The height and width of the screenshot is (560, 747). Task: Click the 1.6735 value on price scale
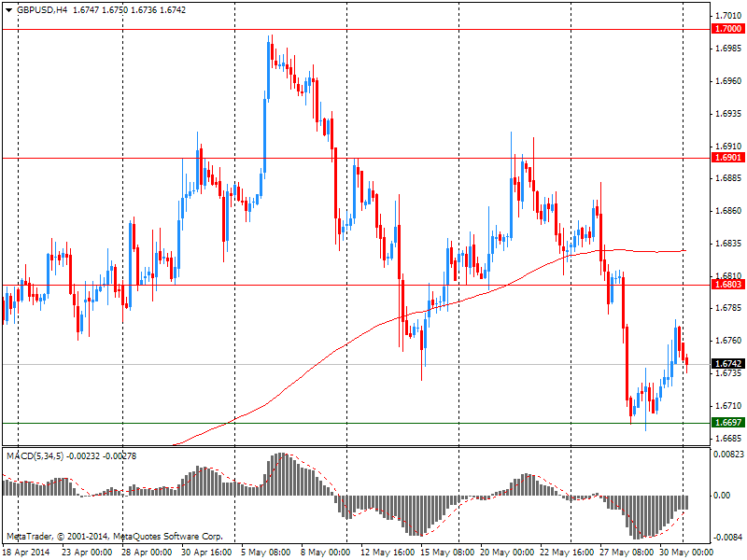tap(729, 372)
